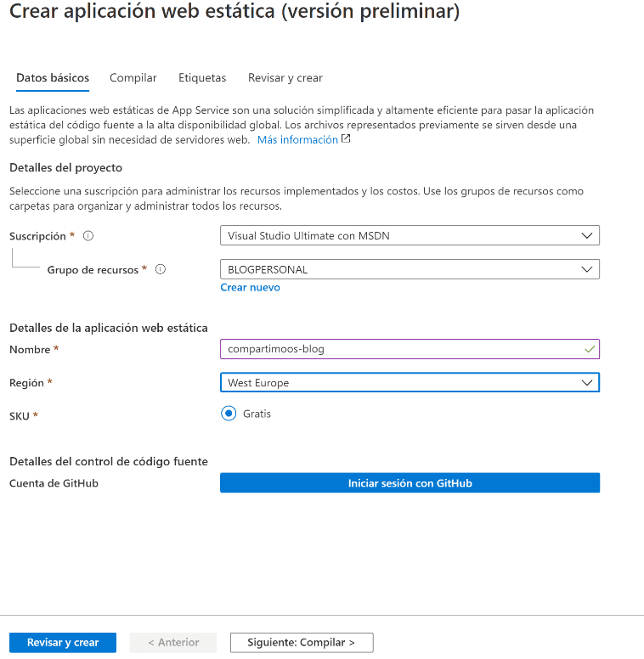The width and height of the screenshot is (644, 659).
Task: Click Siguiente: Compilar button
Action: 301,643
